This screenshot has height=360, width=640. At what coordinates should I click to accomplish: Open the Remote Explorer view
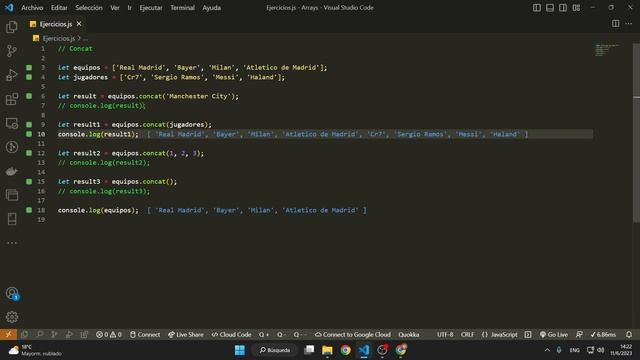12,123
